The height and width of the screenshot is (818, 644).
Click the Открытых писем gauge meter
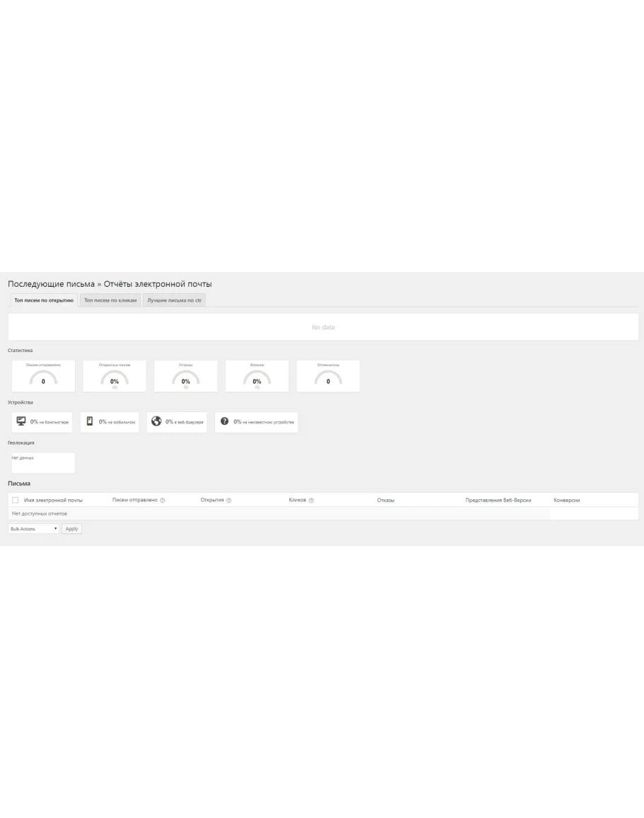pyautogui.click(x=115, y=376)
